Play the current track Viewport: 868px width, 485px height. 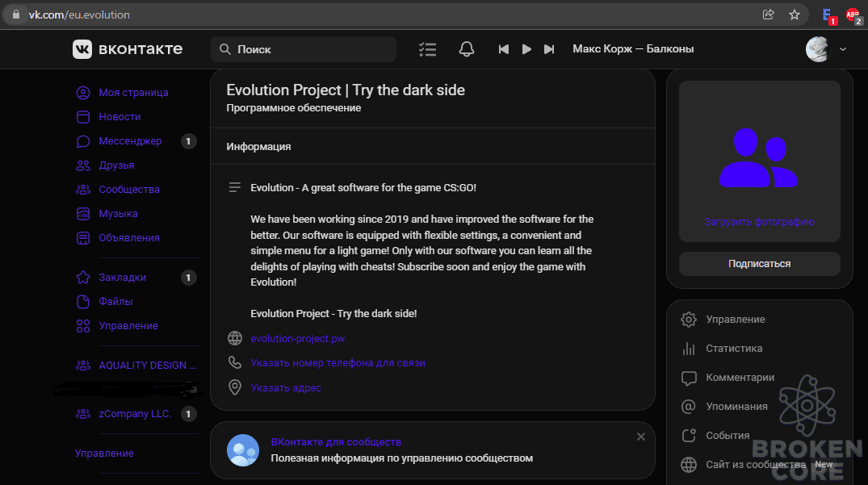(x=526, y=49)
